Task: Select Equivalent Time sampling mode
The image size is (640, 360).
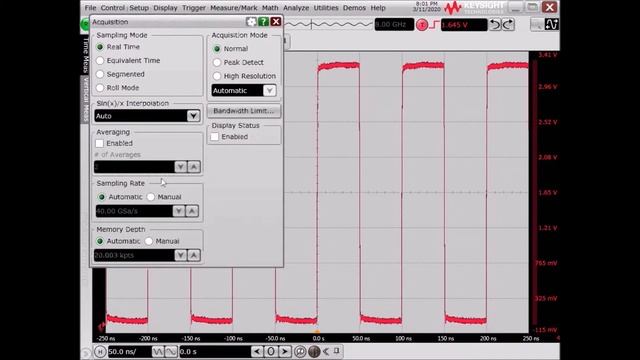Action: click(x=100, y=60)
